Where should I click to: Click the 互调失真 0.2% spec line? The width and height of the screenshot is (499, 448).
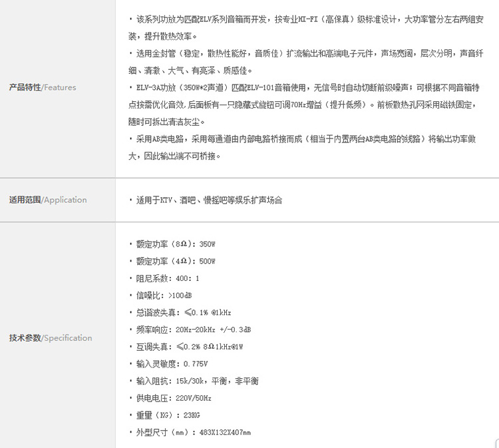tap(190, 347)
